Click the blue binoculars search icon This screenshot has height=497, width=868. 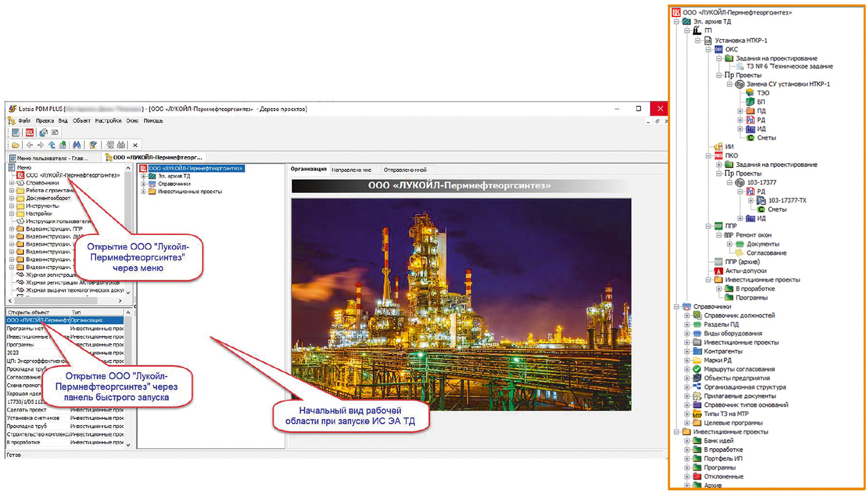(76, 145)
